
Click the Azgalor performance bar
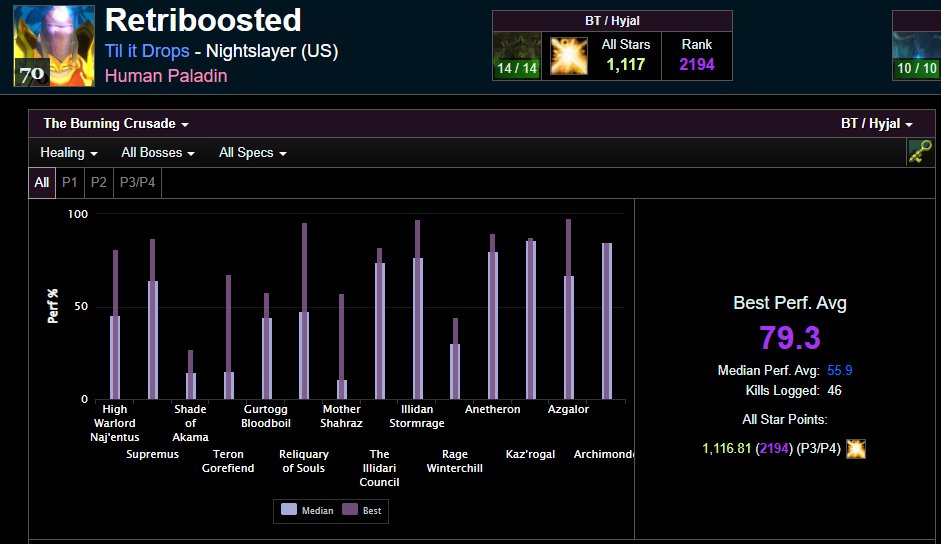click(569, 309)
